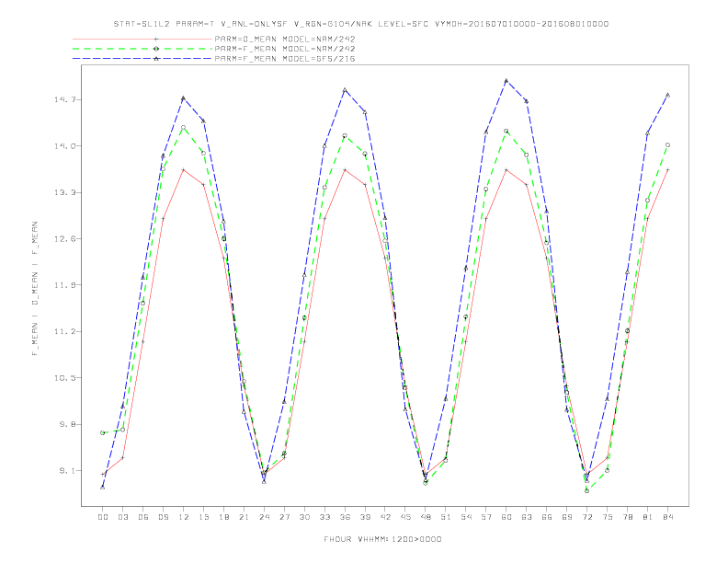This screenshot has height=563, width=728.
Task: Click x-axis tick label 48
Action: pyautogui.click(x=426, y=517)
